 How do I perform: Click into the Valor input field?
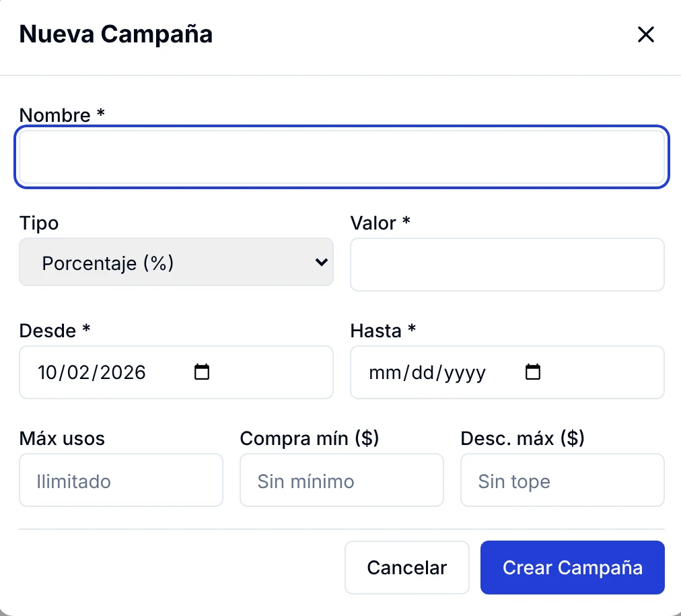(x=507, y=264)
